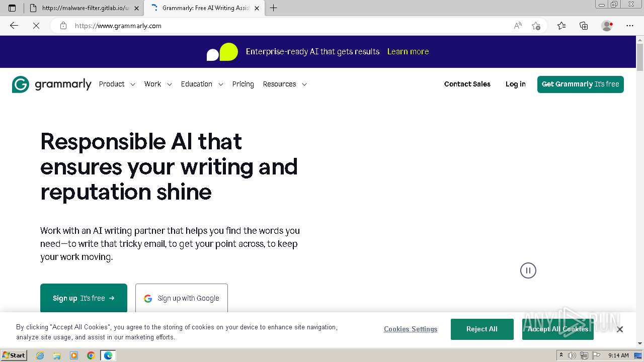Viewport: 644px width, 362px height.
Task: Stop page loading with X button
Action: tap(36, 26)
